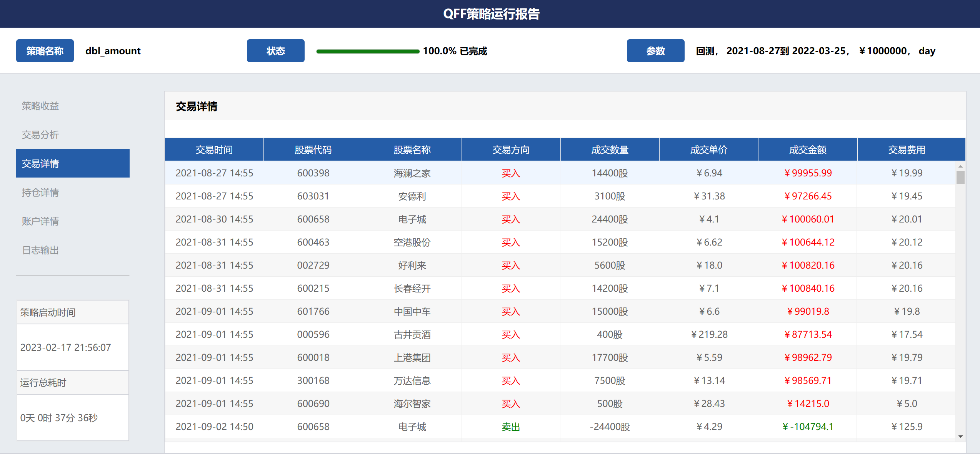This screenshot has height=460, width=980.
Task: Click the green amount ¥-104794.1
Action: [808, 427]
